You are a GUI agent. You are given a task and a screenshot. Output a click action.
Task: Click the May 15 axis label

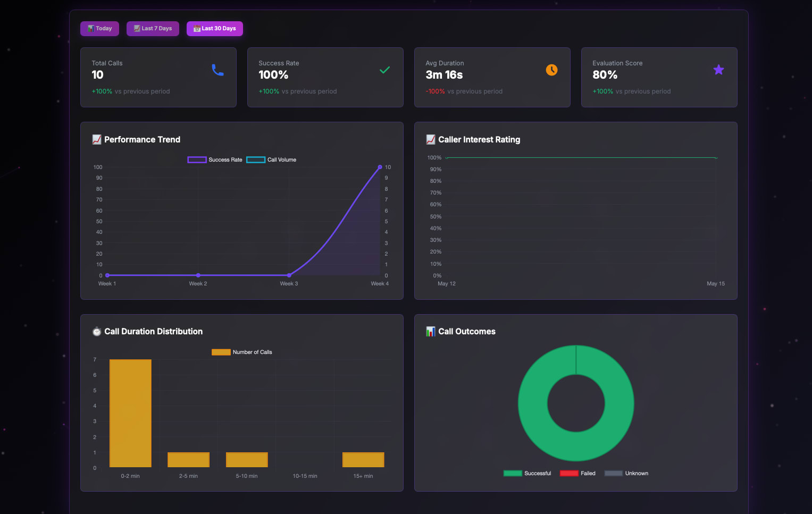pos(716,284)
